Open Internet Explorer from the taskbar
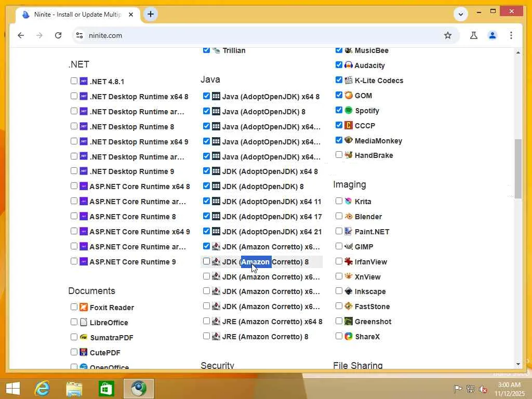The height and width of the screenshot is (399, 532). [x=43, y=388]
